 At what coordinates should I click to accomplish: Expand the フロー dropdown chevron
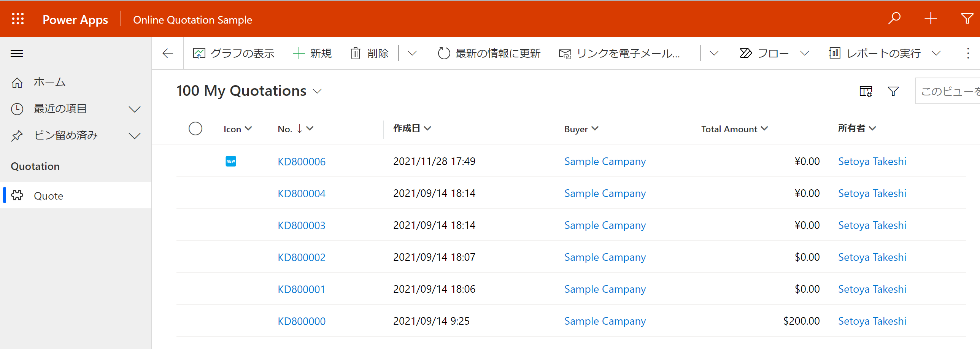click(804, 54)
